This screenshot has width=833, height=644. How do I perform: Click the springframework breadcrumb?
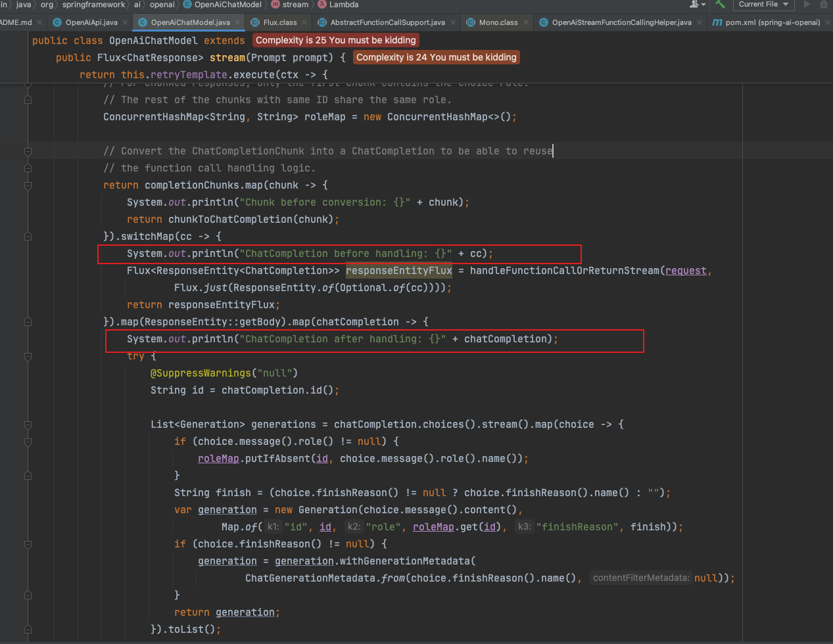click(93, 5)
